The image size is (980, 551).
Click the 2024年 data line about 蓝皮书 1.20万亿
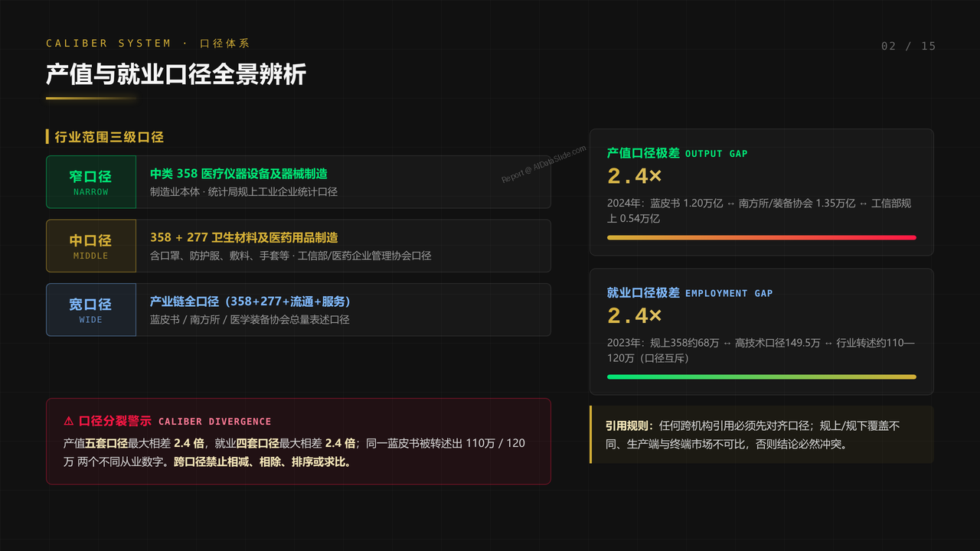click(759, 210)
